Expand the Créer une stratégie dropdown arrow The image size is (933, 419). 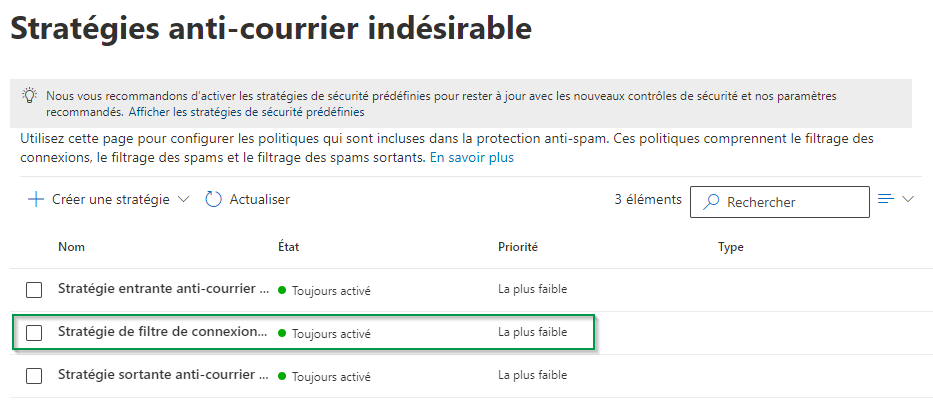click(183, 199)
